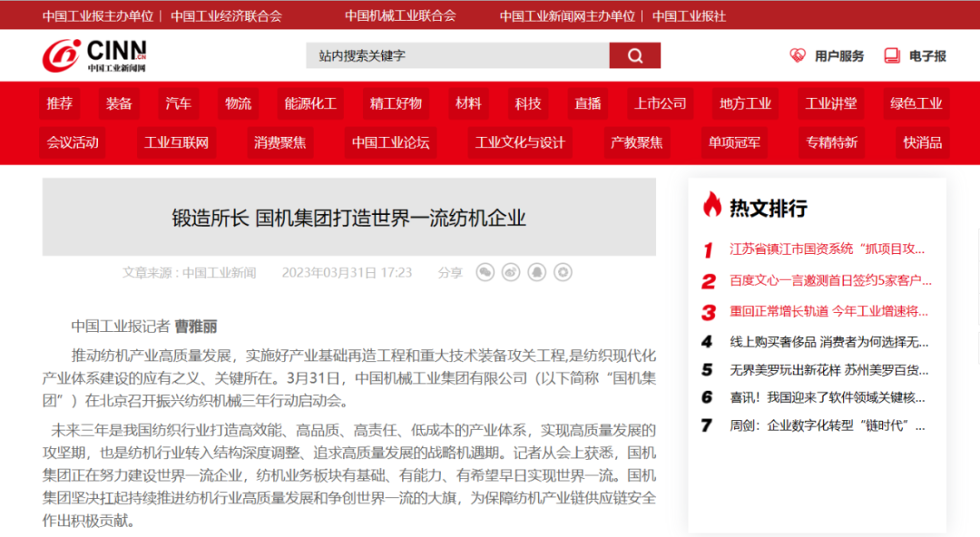
Task: Open the 精工好物 section
Action: click(x=396, y=103)
